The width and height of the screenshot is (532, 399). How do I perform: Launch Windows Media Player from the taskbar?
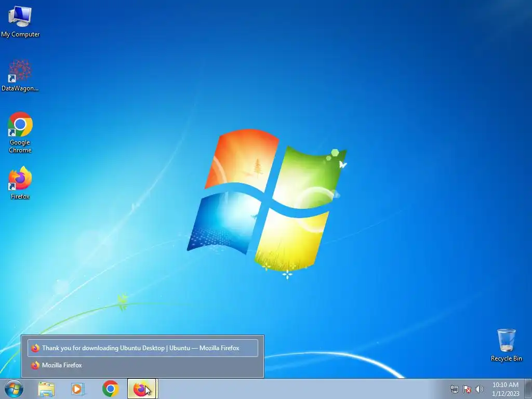78,389
